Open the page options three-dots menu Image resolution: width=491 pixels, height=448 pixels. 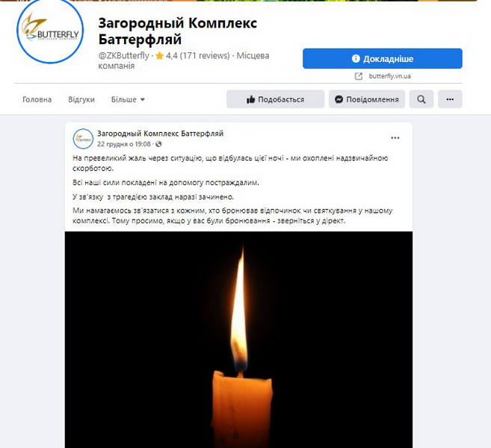point(450,99)
